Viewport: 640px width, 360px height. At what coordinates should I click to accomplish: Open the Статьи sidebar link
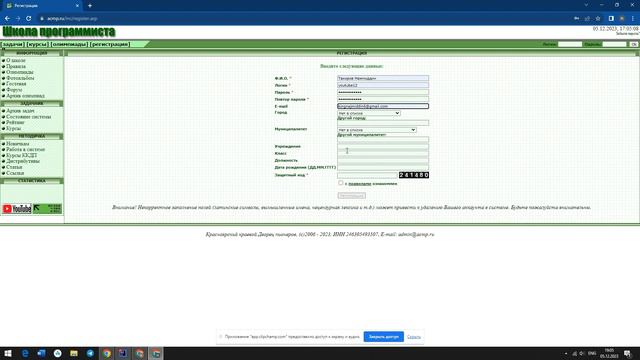pos(14,167)
